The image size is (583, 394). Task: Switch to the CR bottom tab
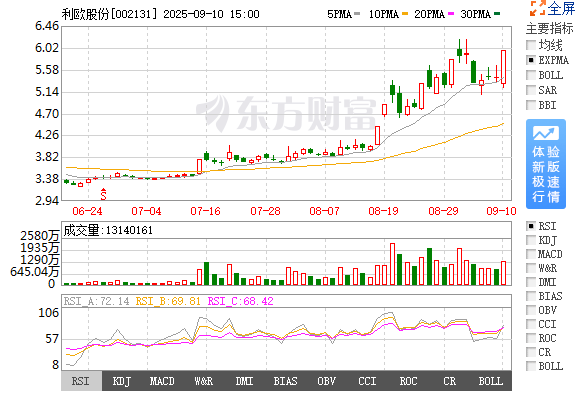(x=449, y=381)
